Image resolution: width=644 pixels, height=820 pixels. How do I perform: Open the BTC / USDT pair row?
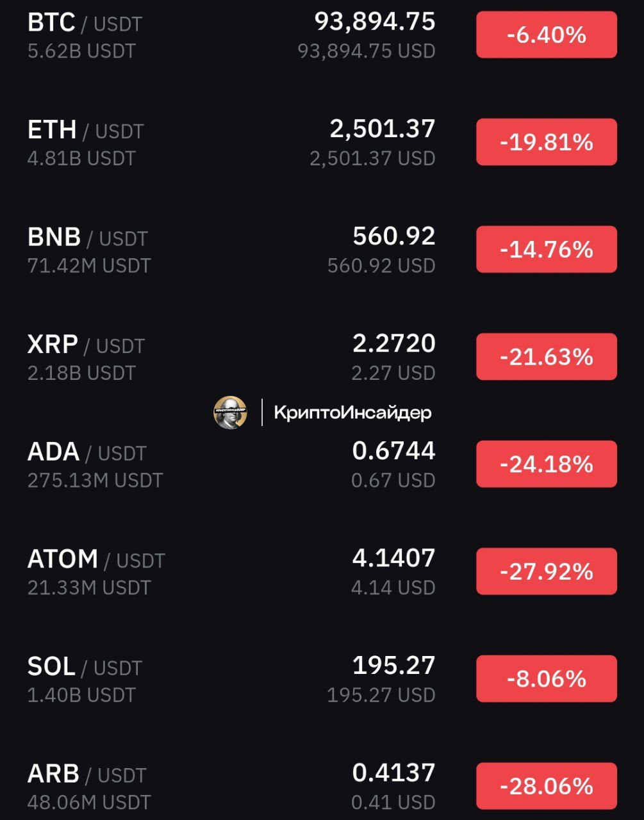pos(322,35)
